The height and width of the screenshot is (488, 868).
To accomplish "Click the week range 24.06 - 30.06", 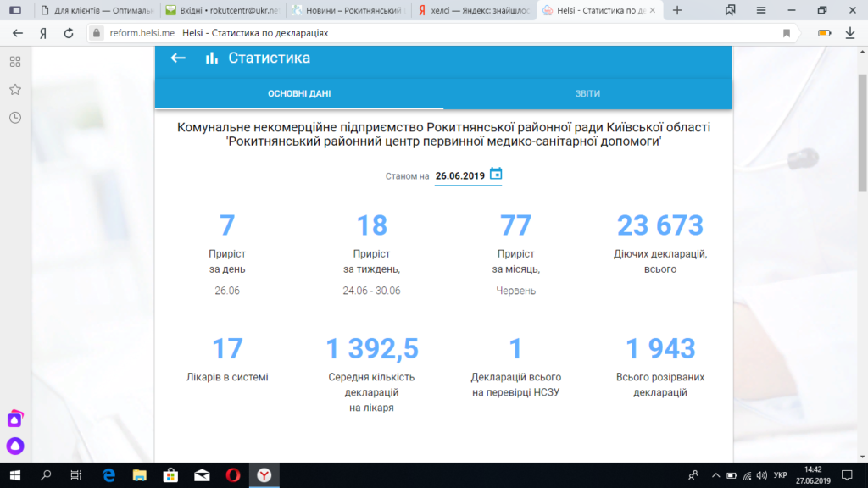I will 371,291.
